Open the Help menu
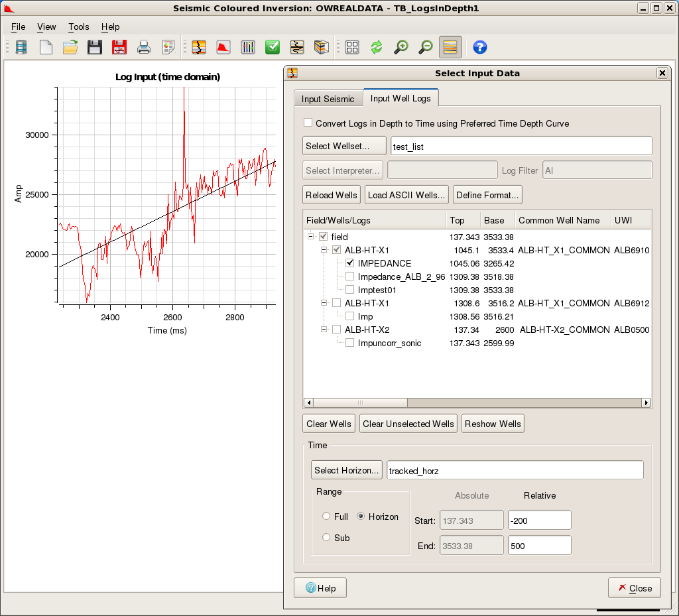 pyautogui.click(x=111, y=27)
